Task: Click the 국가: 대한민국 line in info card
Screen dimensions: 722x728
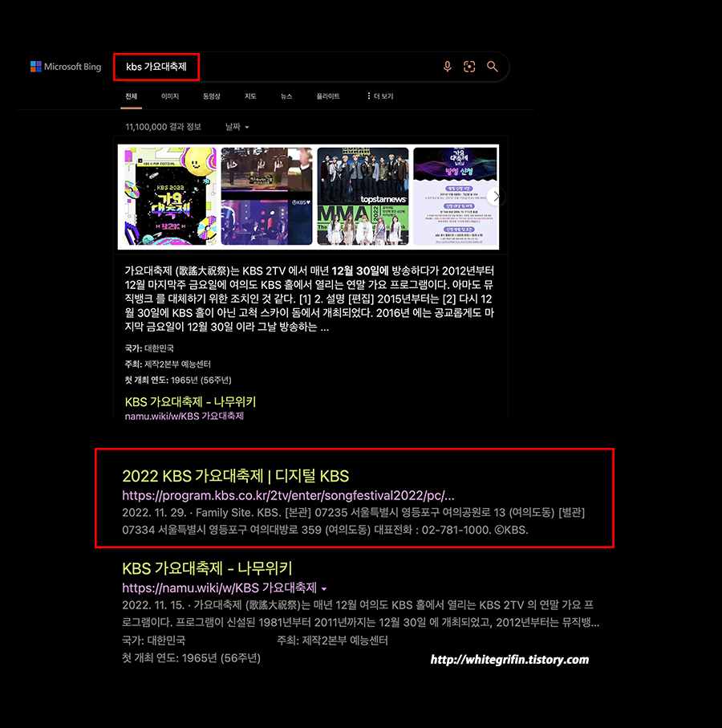Action: click(149, 348)
